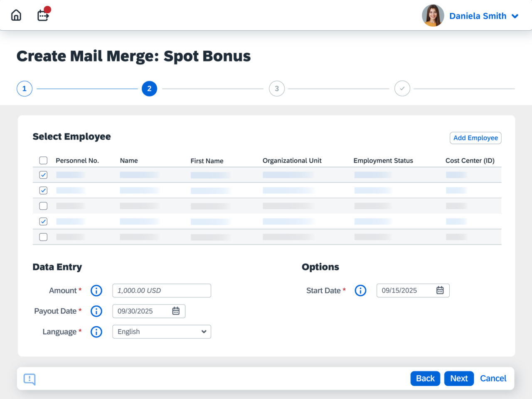The width and height of the screenshot is (532, 399).
Task: Open the Start Date calendar picker
Action: [440, 291]
